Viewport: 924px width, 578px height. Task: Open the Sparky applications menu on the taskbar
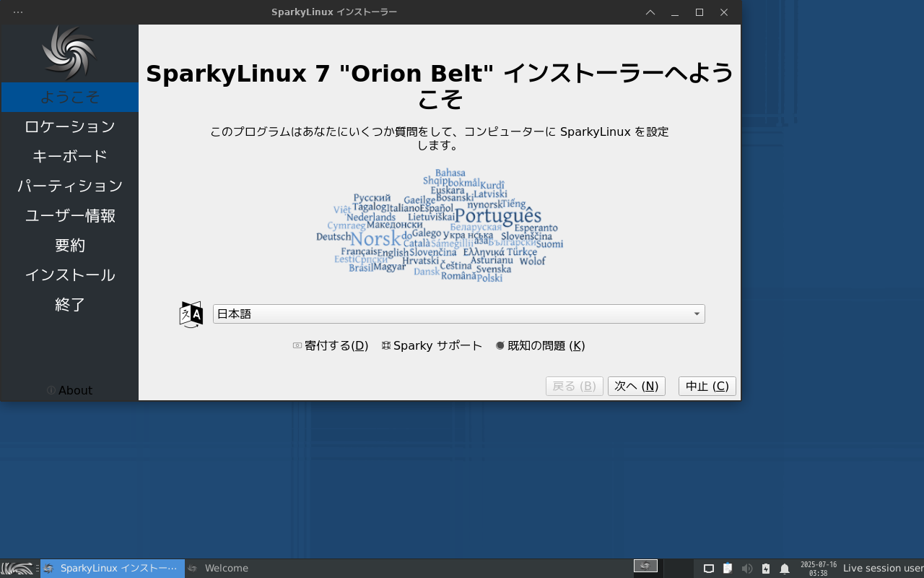coord(17,568)
